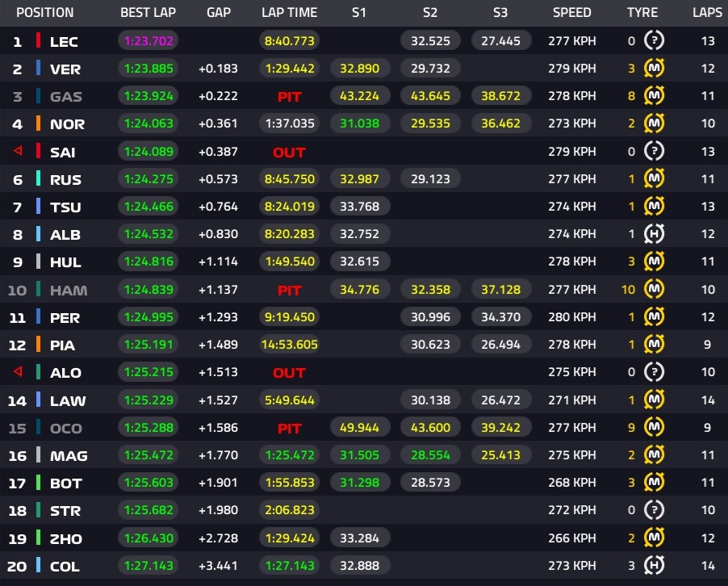The image size is (728, 586).
Task: Sort by the BEST LAP column header
Action: [x=148, y=13]
